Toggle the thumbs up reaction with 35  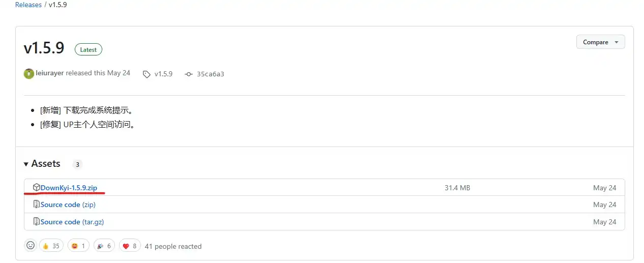click(x=51, y=246)
